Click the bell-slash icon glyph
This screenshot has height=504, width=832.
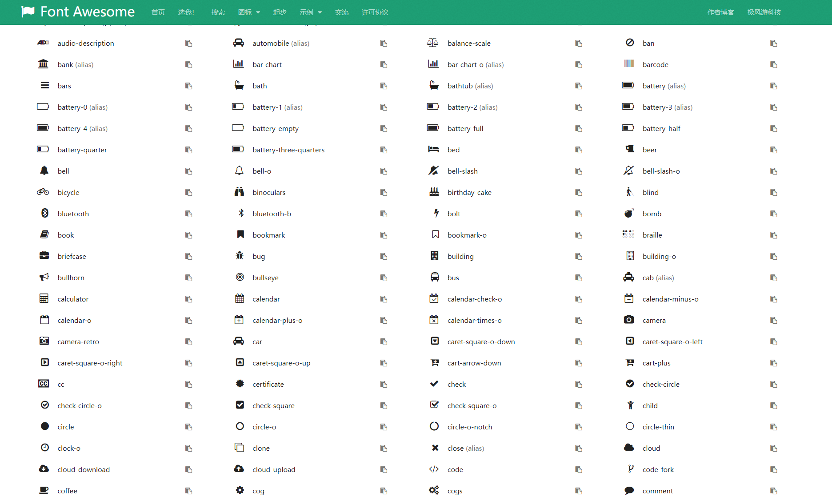coord(434,171)
